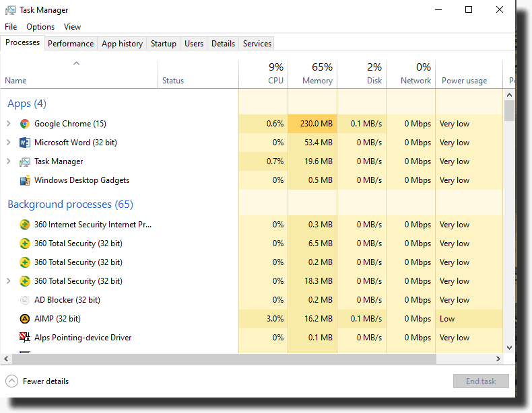Click the AIMP (32 bit) icon
532x413 pixels.
point(24,319)
